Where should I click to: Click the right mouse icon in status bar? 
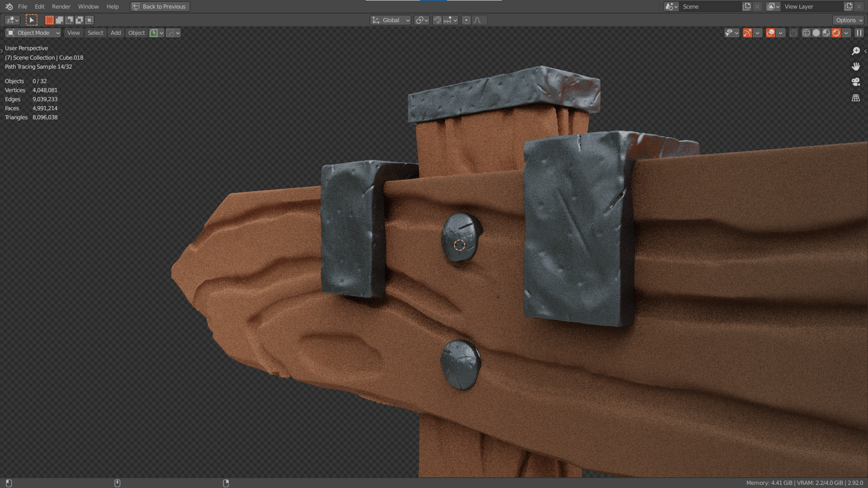click(x=226, y=483)
